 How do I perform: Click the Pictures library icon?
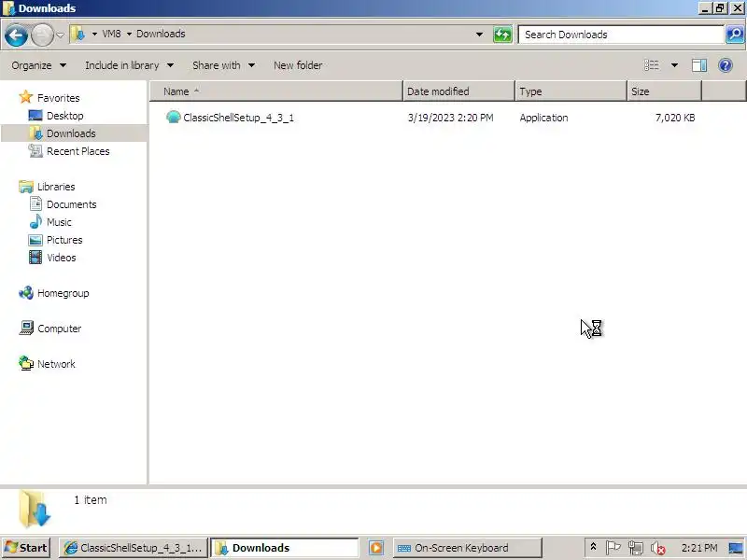coord(35,240)
